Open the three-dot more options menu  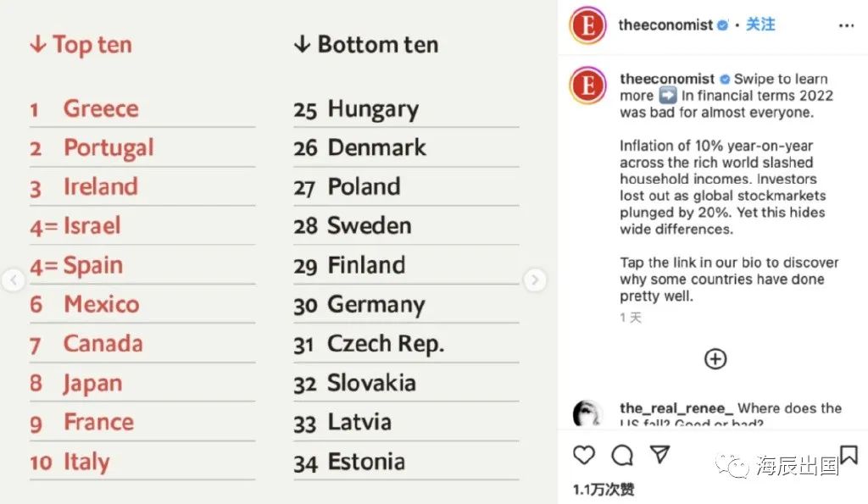coord(847,25)
